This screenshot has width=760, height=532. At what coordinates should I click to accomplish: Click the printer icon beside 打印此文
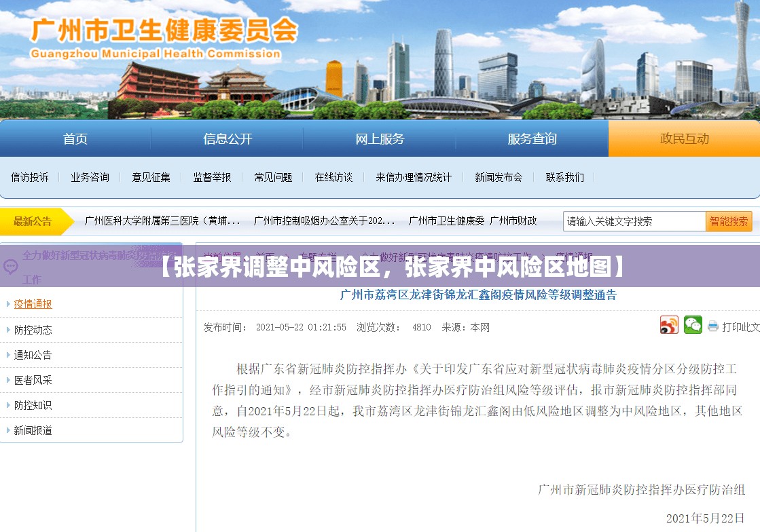pyautogui.click(x=712, y=326)
